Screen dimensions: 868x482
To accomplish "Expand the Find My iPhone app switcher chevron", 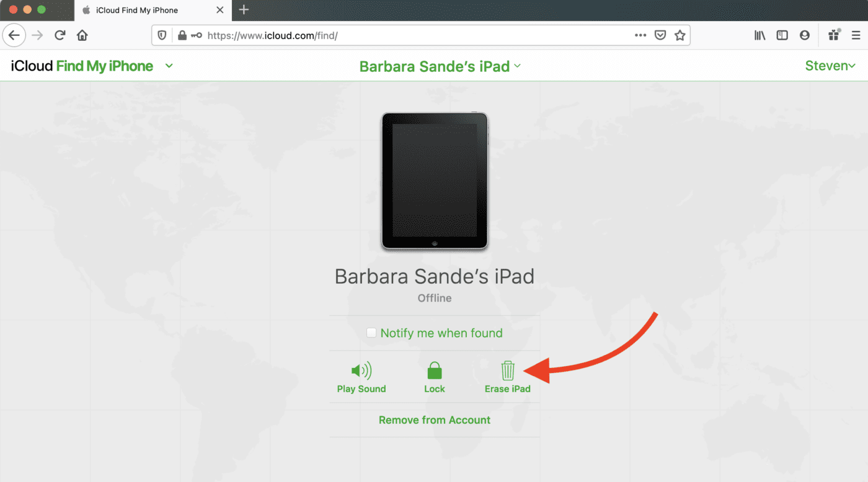I will click(169, 66).
